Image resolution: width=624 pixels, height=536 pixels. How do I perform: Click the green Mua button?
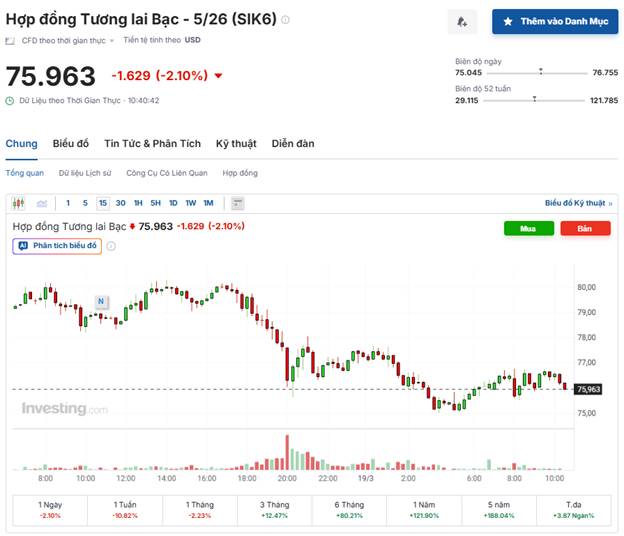529,228
